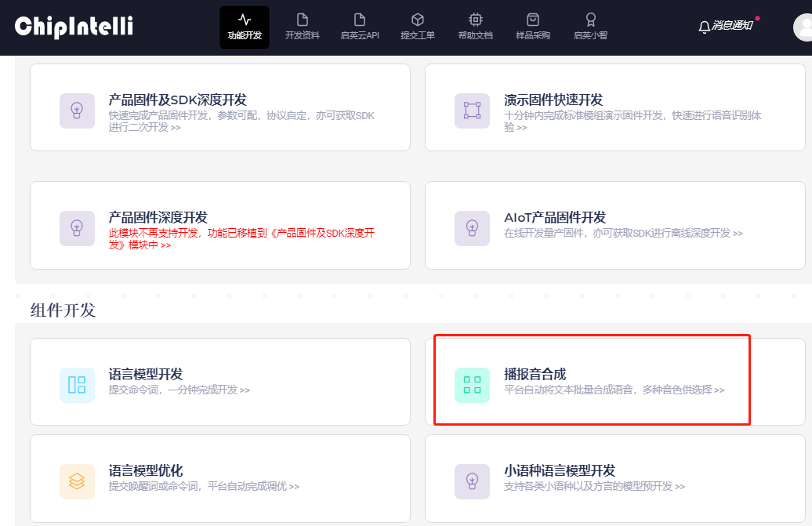
Task: Click the 语言模型开发 description text
Action: coord(179,390)
